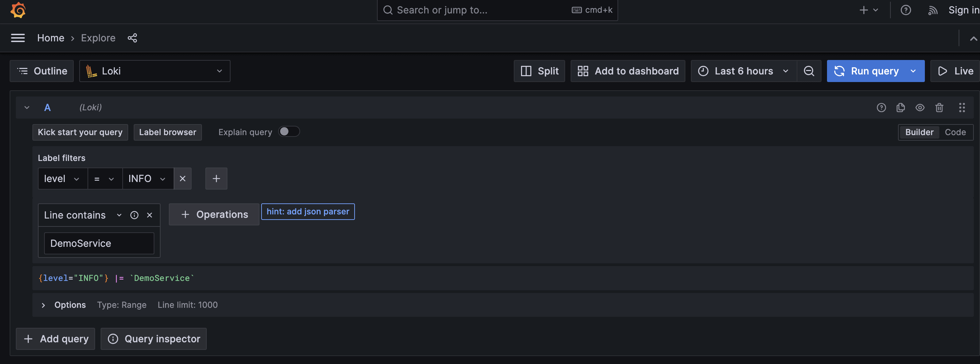Image resolution: width=980 pixels, height=364 pixels.
Task: Start Live tailing
Action: [955, 71]
